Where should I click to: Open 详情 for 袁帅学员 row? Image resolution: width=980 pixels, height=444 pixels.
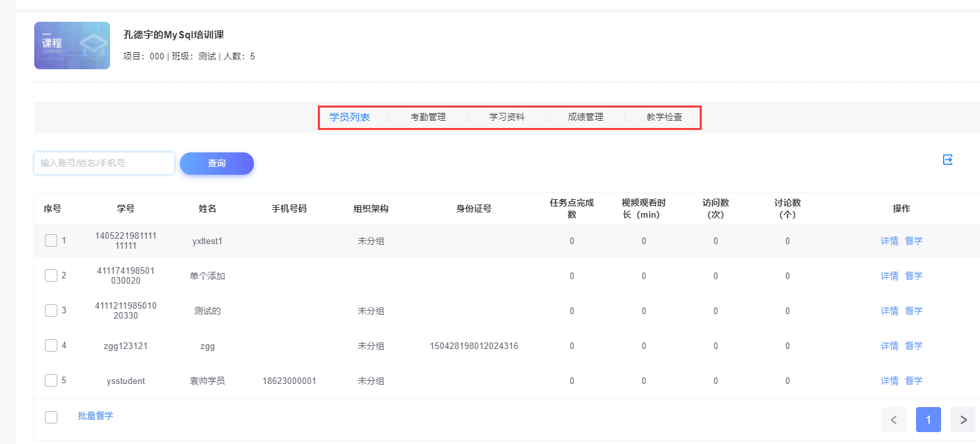890,381
